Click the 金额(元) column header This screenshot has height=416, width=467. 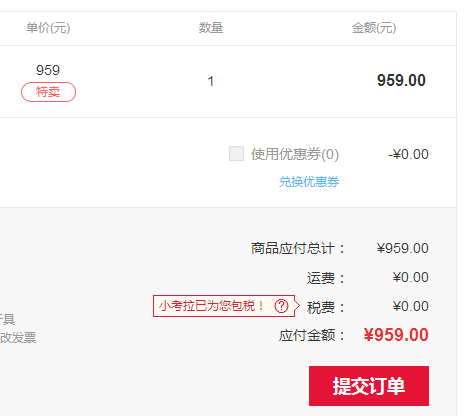coord(374,28)
